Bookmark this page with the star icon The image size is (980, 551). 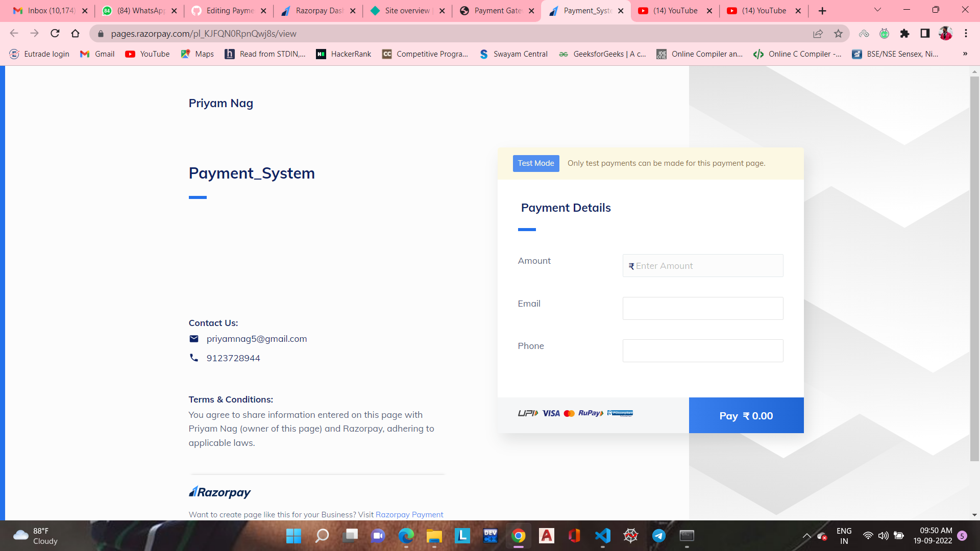pyautogui.click(x=838, y=33)
